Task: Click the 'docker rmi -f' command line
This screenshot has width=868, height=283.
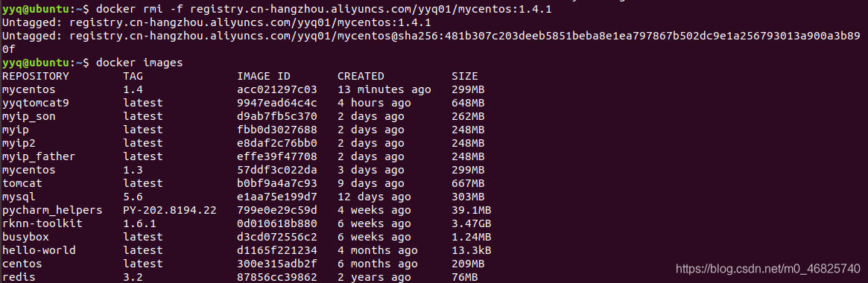Action: pos(324,10)
